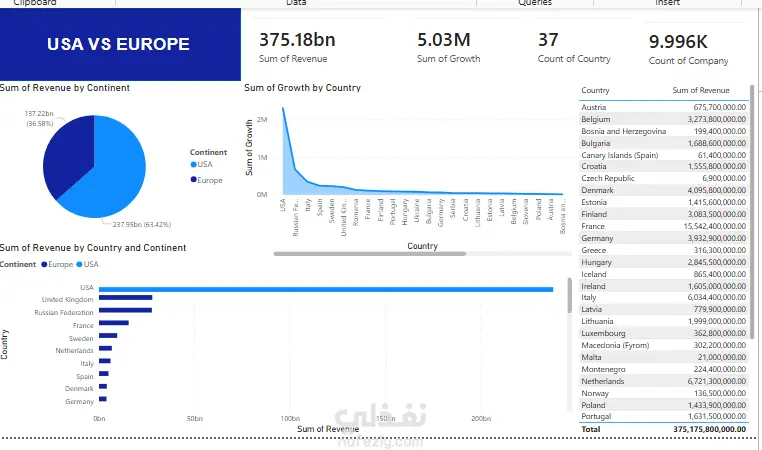Sort table by Country column header
The image size is (762, 450).
coord(595,90)
